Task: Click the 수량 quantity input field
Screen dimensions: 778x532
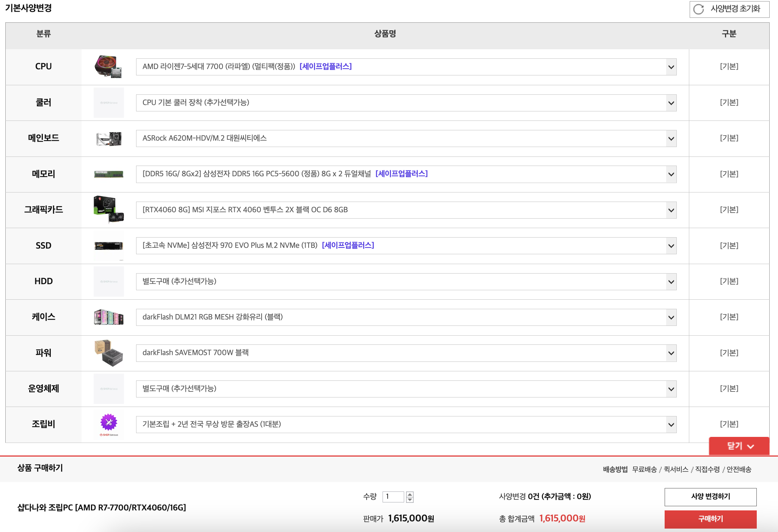Action: (x=393, y=496)
